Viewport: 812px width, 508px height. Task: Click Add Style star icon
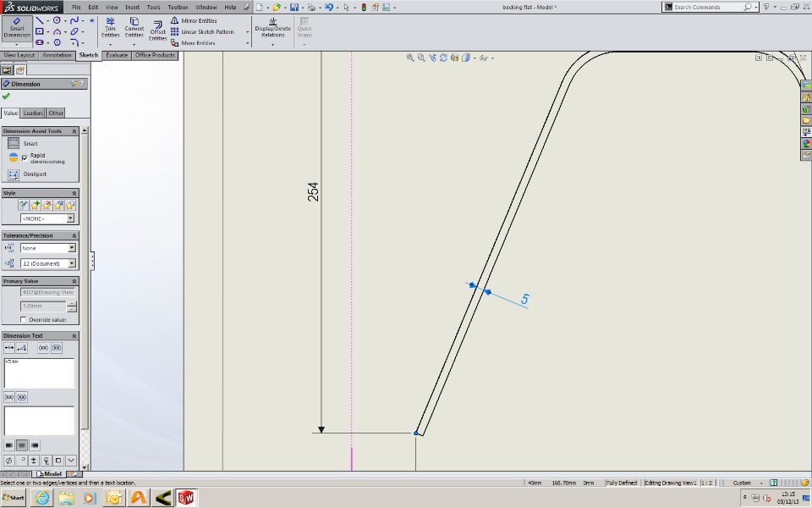coord(36,205)
